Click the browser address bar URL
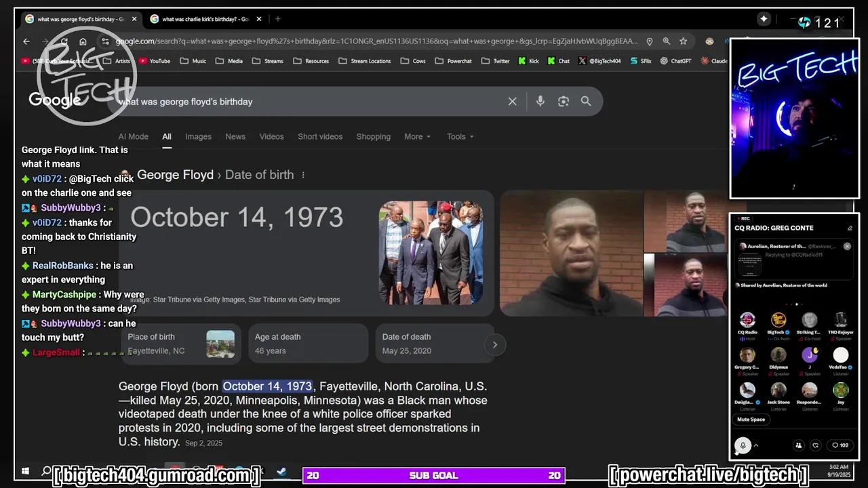Image resolution: width=868 pixels, height=488 pixels. 376,41
